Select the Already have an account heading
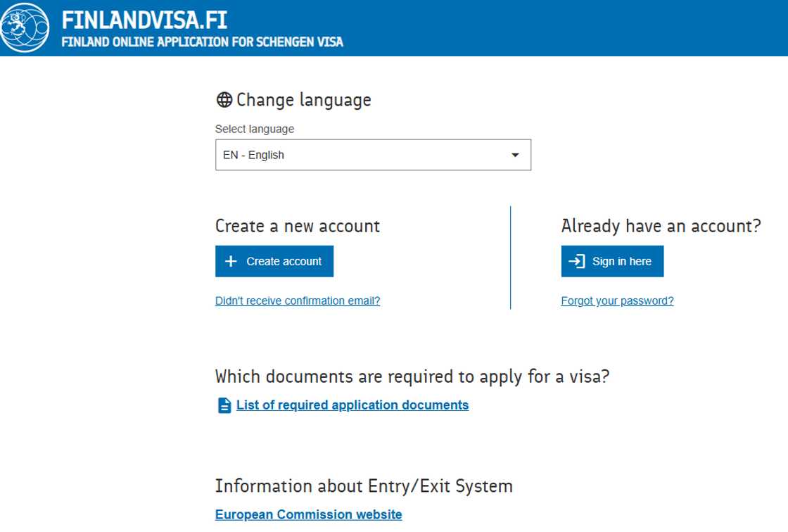 pos(661,225)
